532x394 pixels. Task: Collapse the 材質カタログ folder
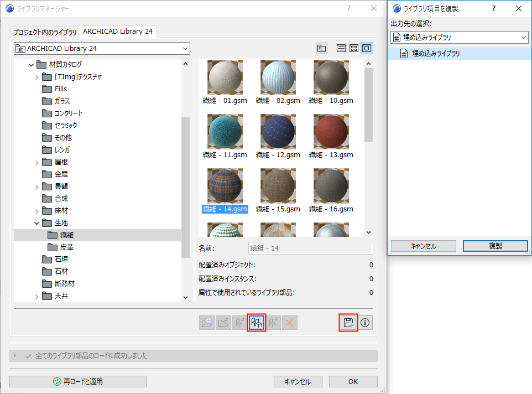31,65
